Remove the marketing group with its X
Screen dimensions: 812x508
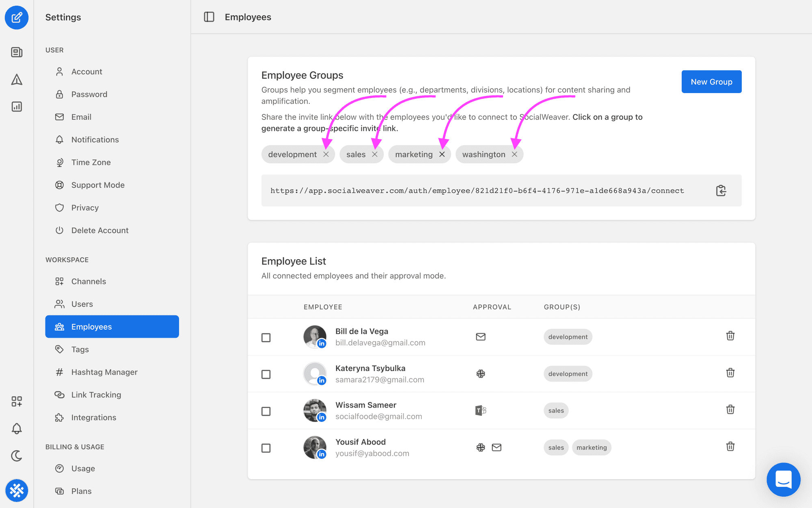click(x=442, y=154)
